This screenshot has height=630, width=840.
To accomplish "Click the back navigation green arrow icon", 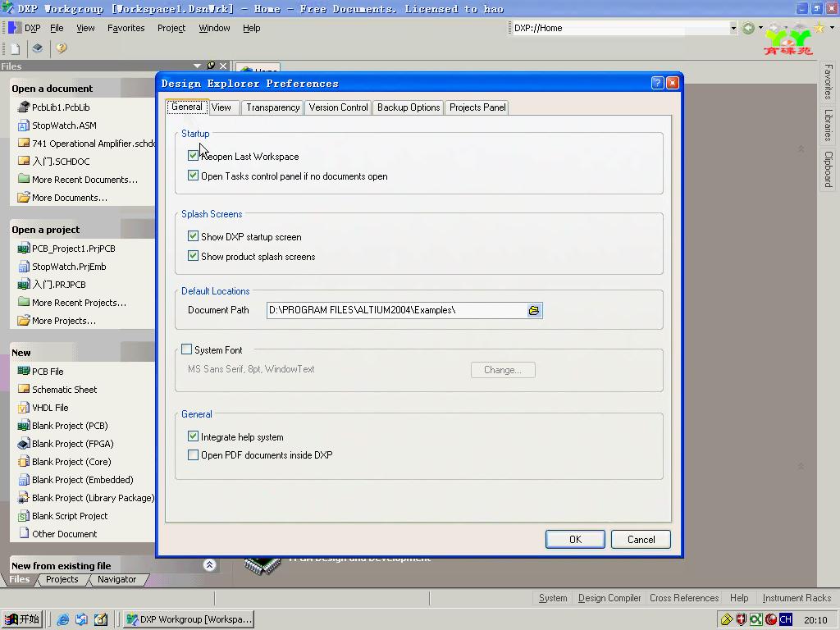I will click(748, 28).
